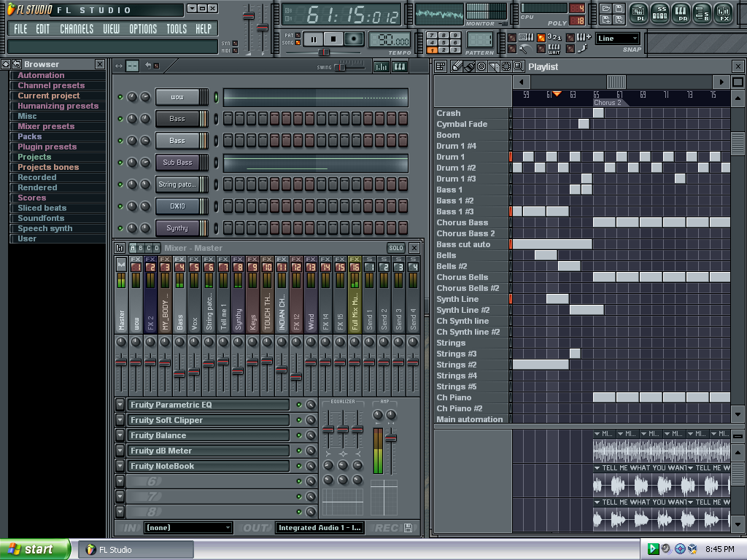Open the Playlist window with the PL button

click(639, 13)
